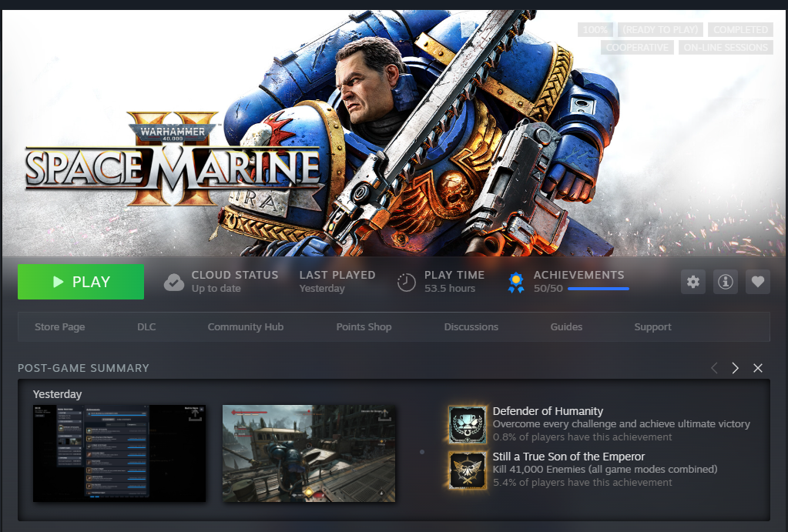Click 0.8% of players achievement stat
The height and width of the screenshot is (532, 788).
click(582, 437)
